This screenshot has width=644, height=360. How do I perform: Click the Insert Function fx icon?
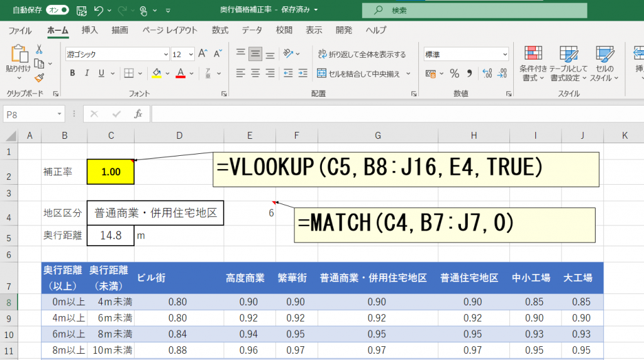click(138, 114)
